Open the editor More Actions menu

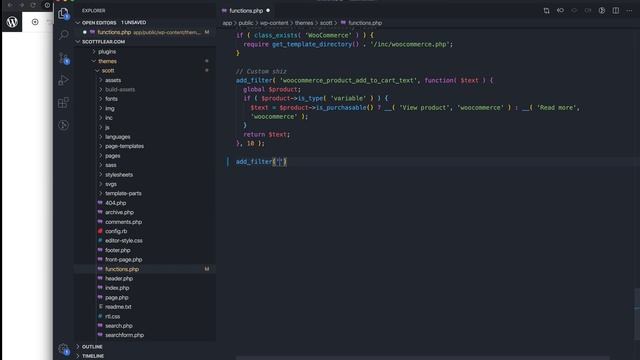(629, 11)
